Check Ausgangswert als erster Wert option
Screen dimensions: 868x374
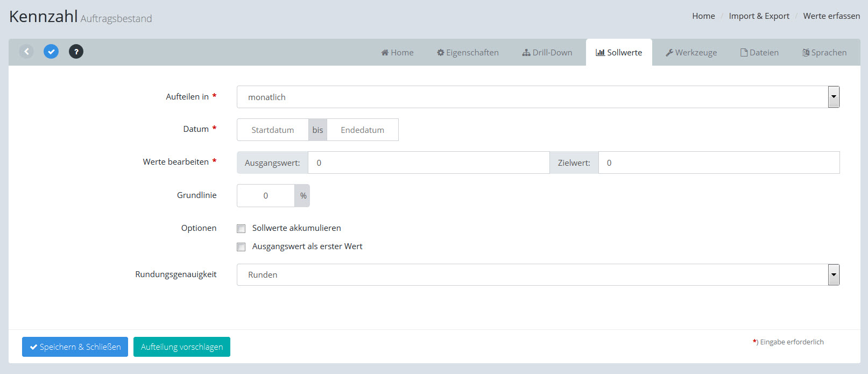point(241,247)
